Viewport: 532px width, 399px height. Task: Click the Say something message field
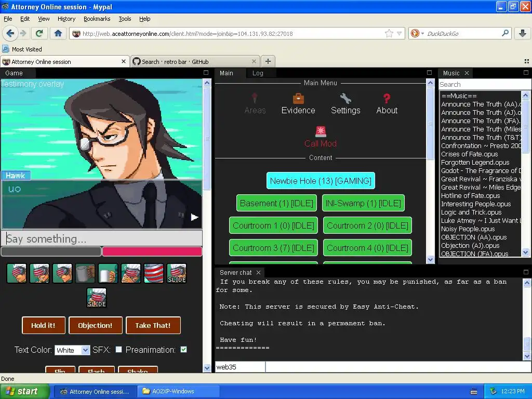(x=102, y=238)
